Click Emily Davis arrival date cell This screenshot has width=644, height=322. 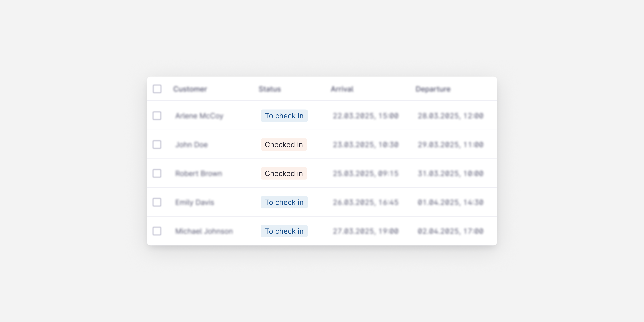pyautogui.click(x=366, y=202)
